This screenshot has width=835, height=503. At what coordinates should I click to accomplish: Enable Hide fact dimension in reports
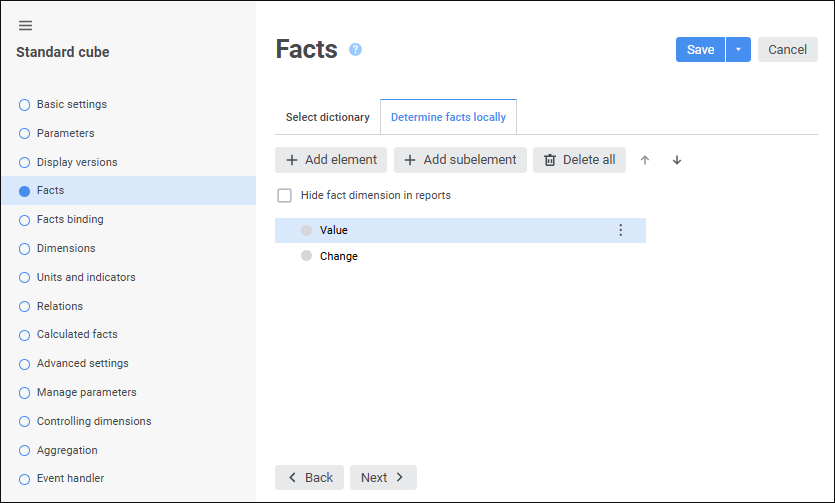point(285,196)
